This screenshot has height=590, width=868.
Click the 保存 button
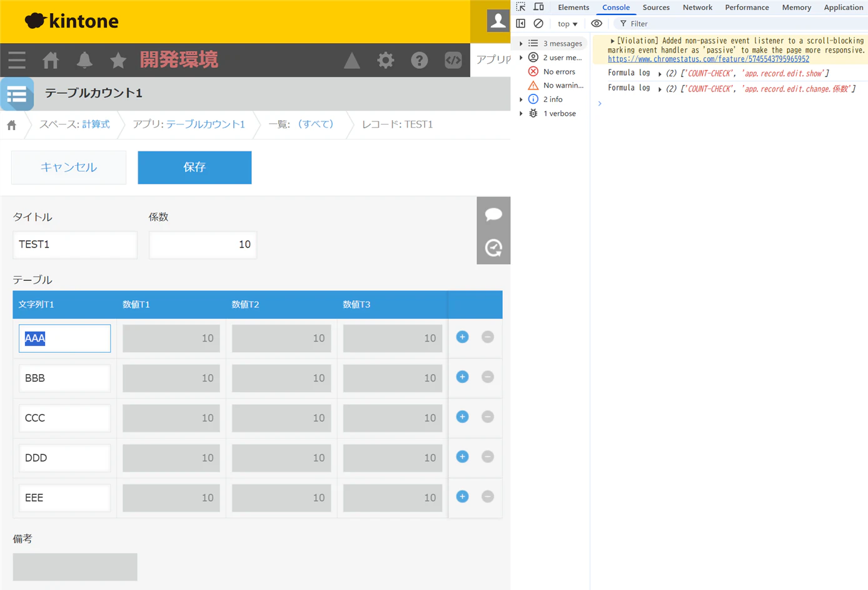194,167
